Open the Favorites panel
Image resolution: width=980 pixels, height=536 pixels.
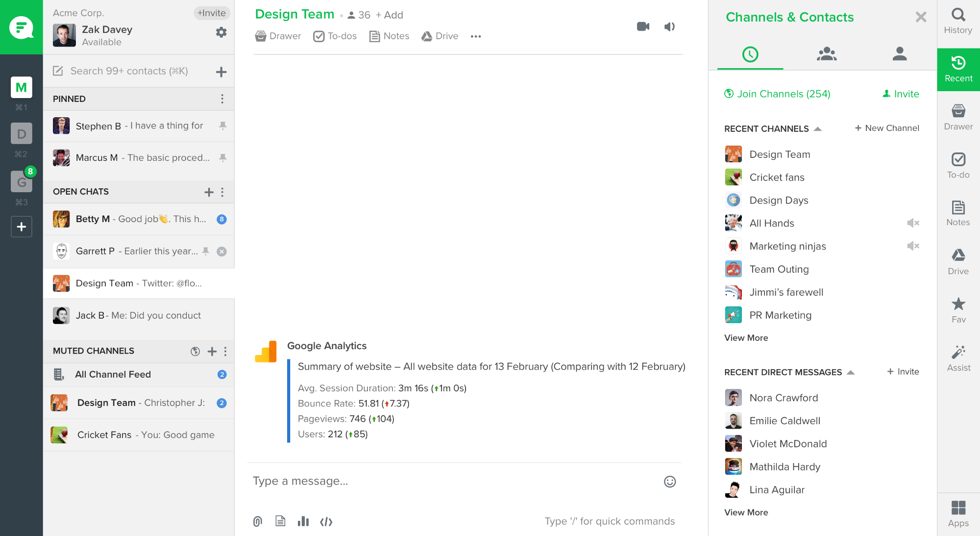[x=957, y=309]
